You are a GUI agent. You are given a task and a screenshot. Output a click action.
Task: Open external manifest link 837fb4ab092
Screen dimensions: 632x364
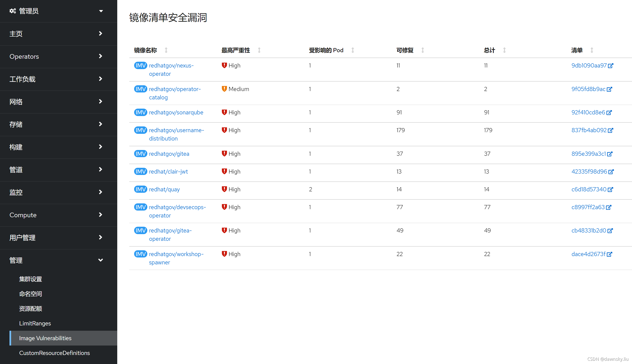pyautogui.click(x=592, y=130)
